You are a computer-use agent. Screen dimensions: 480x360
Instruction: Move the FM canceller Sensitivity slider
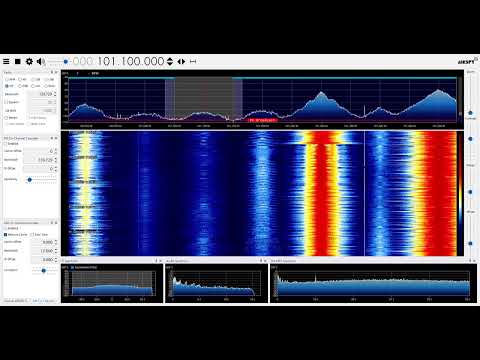pos(29,180)
